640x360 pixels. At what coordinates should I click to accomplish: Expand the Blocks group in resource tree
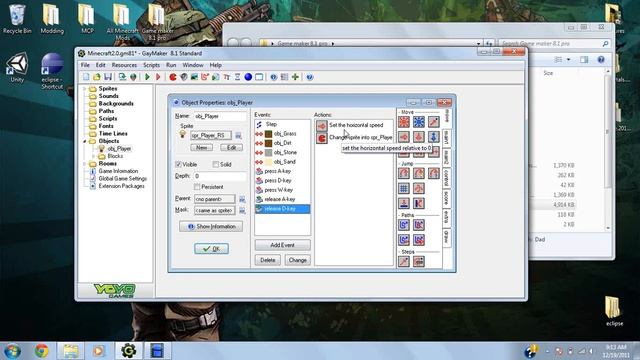coord(93,156)
